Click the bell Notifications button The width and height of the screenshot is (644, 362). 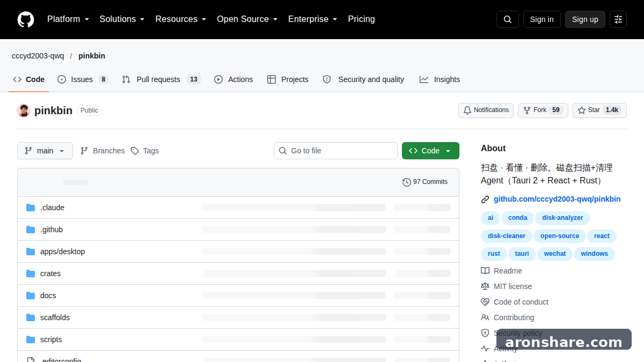pos(486,110)
